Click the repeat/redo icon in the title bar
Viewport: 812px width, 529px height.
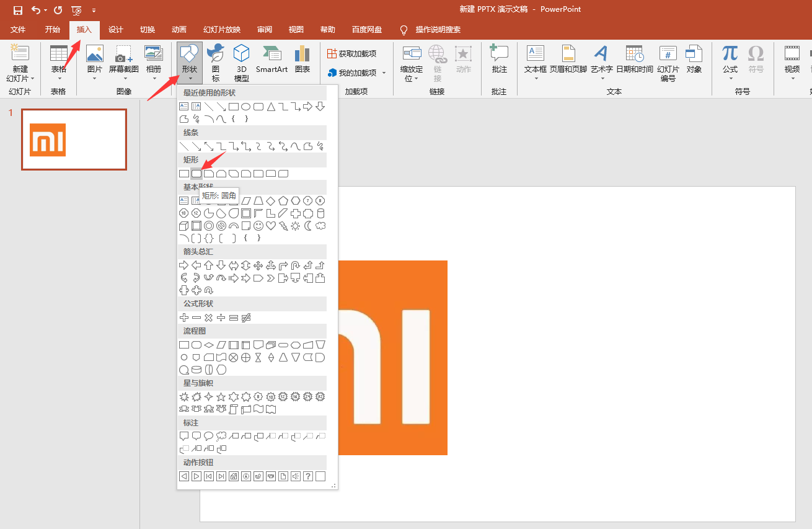pos(58,10)
